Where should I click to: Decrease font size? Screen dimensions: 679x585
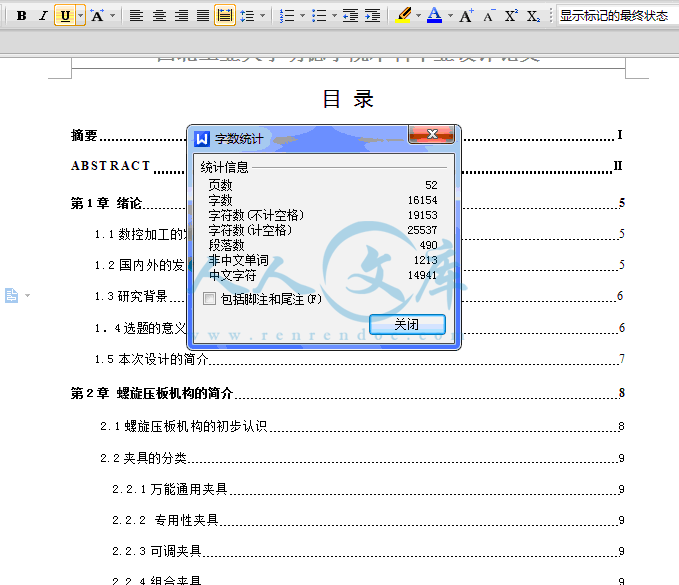pyautogui.click(x=489, y=16)
